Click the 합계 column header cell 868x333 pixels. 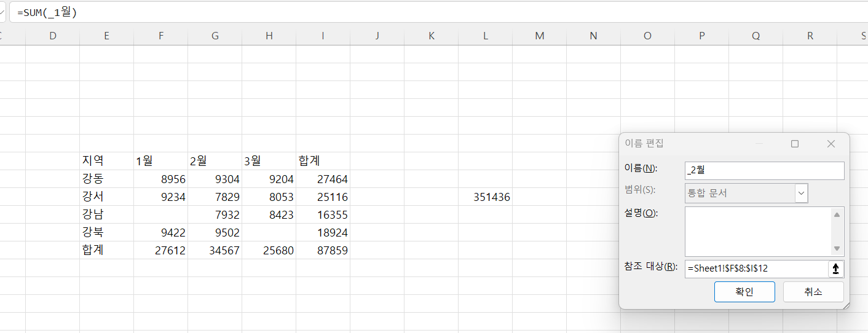[323, 161]
